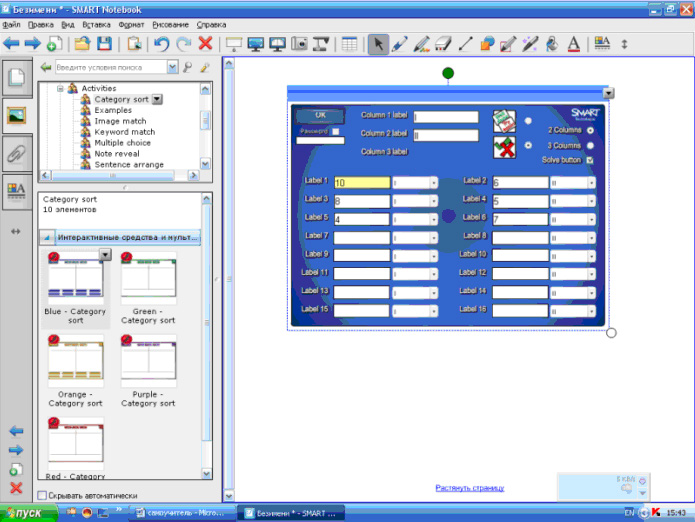This screenshot has width=695, height=522.
Task: Toggle the Solve button checkbox
Action: click(590, 160)
